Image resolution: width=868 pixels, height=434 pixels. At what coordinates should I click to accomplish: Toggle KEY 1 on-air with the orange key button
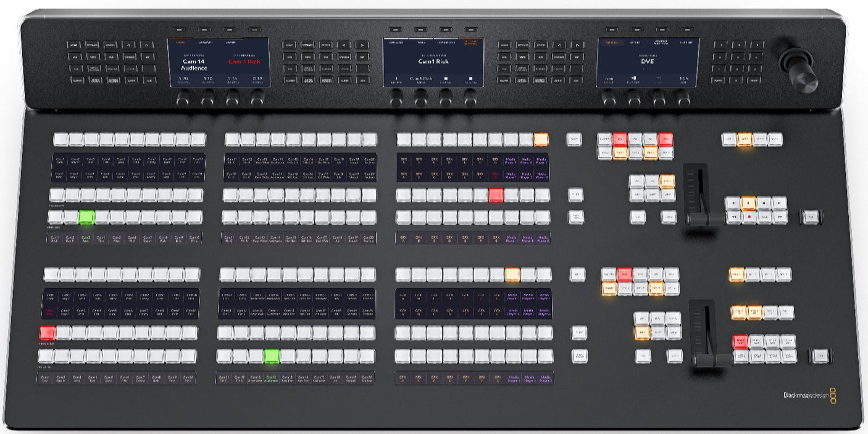point(620,153)
